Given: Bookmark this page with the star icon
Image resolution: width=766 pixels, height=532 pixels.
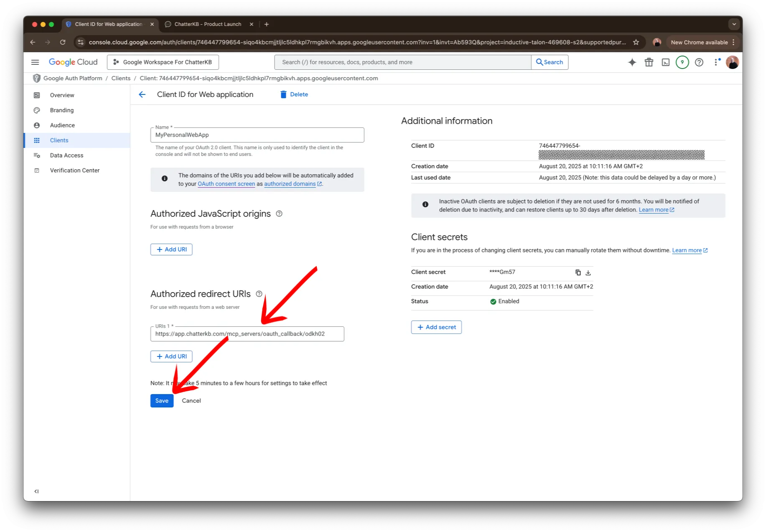Looking at the screenshot, I should [x=636, y=42].
